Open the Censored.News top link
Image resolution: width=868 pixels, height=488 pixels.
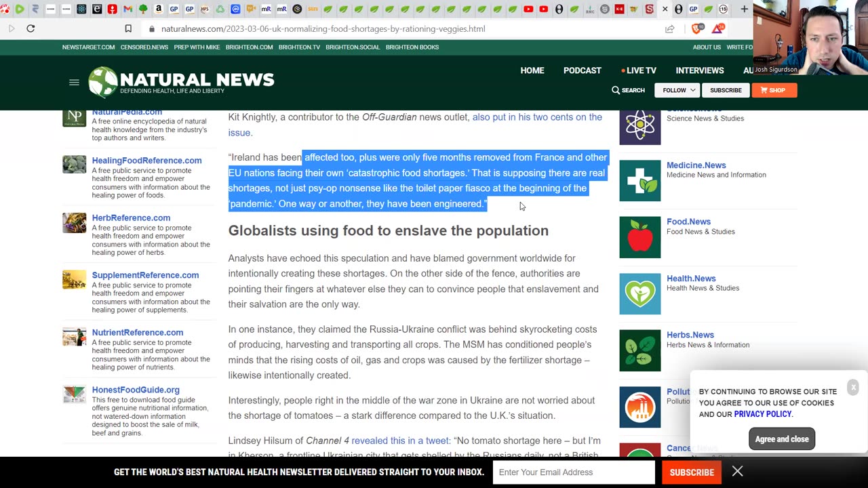click(x=144, y=47)
